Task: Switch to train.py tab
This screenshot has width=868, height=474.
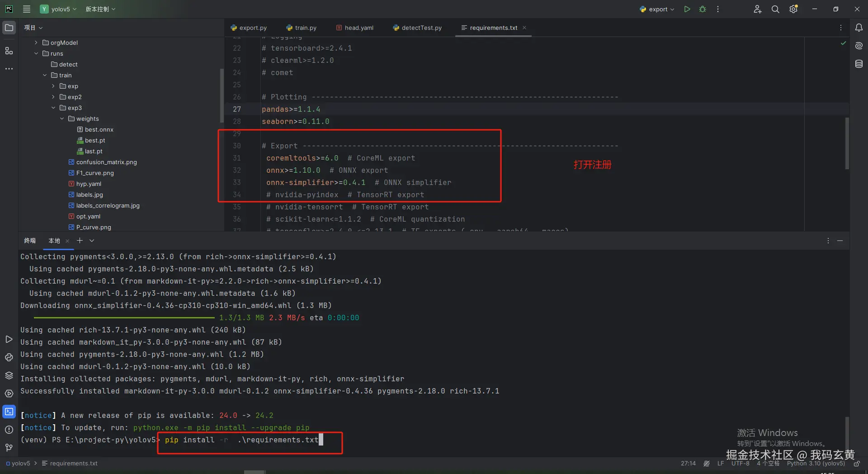Action: (x=301, y=28)
